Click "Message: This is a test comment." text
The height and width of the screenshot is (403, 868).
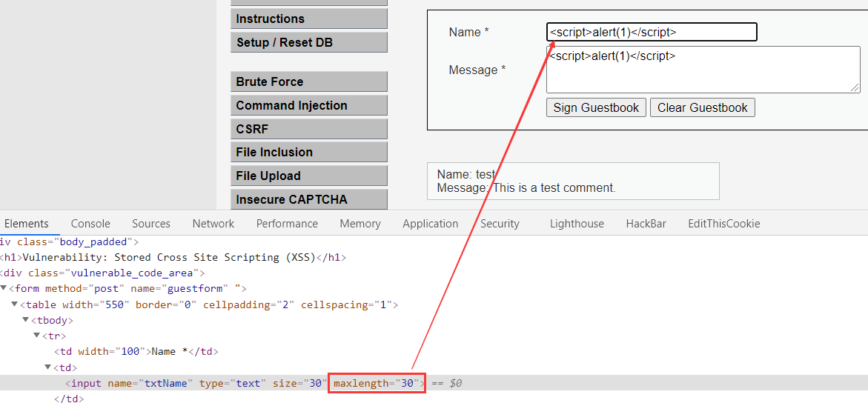[526, 187]
